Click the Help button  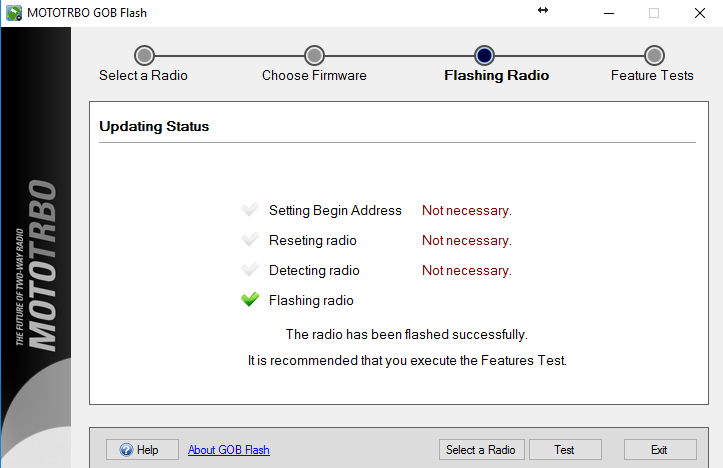point(142,450)
